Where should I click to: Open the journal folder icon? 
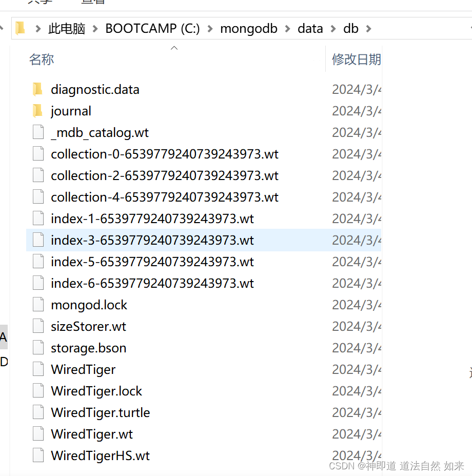[37, 110]
